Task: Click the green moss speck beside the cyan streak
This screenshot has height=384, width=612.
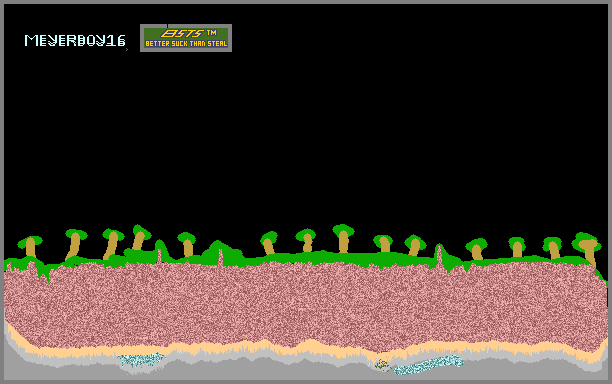Action: (382, 364)
